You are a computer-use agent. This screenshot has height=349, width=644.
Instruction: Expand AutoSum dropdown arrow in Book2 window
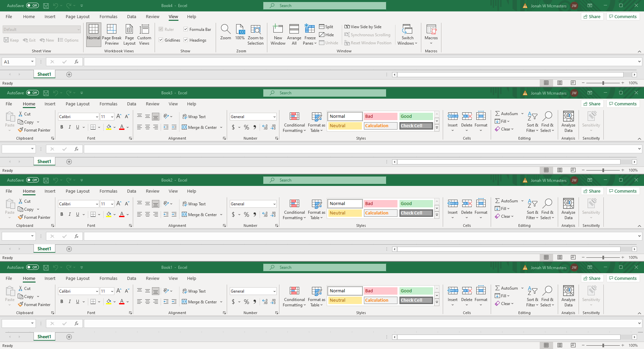pos(522,201)
